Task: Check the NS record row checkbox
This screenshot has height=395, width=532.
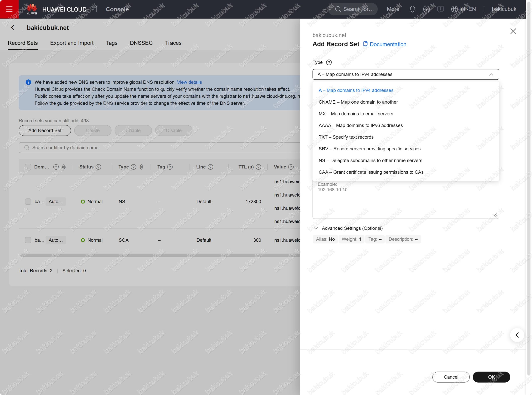Action: click(x=28, y=202)
